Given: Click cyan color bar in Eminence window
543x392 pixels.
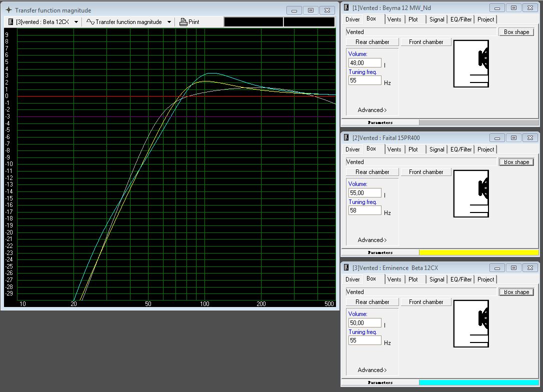Looking at the screenshot, I should 479,382.
